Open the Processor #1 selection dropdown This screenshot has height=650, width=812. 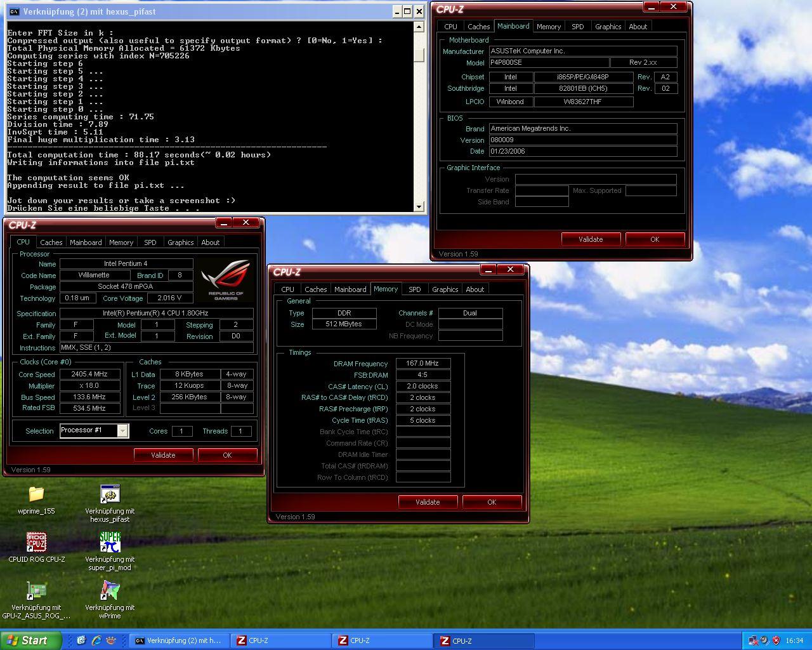click(x=122, y=431)
